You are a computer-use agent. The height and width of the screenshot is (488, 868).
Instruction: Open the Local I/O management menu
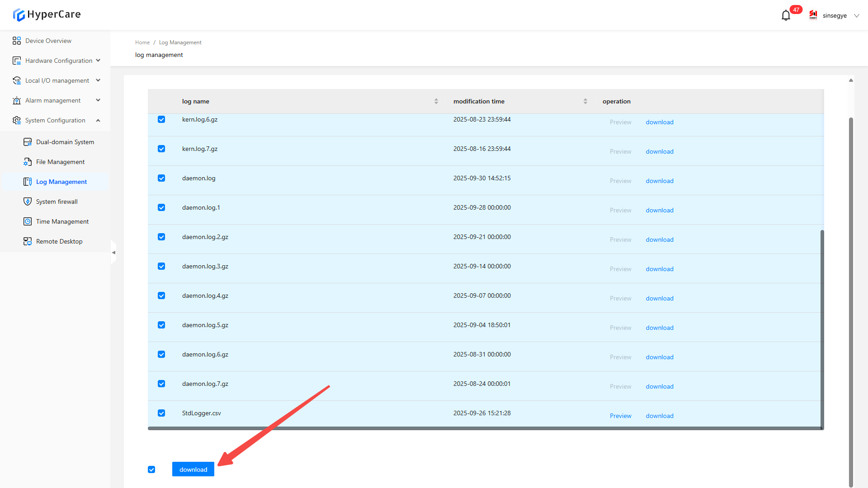[x=57, y=80]
